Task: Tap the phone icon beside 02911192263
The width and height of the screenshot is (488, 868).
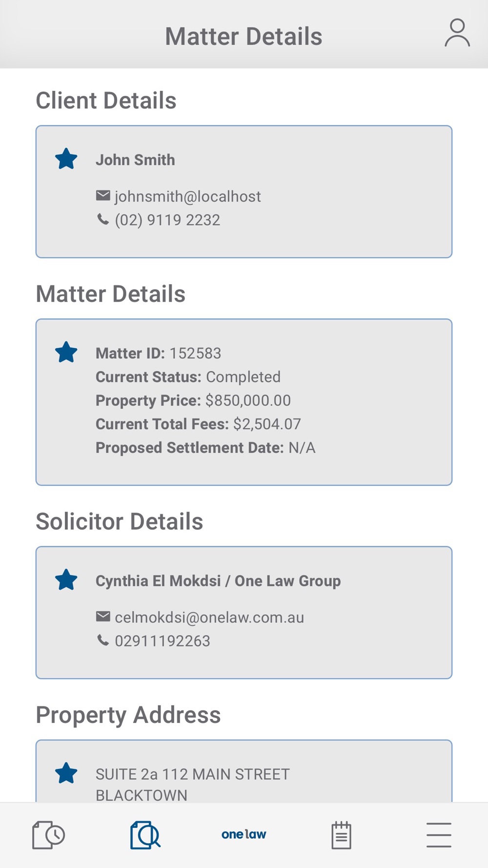Action: click(103, 640)
